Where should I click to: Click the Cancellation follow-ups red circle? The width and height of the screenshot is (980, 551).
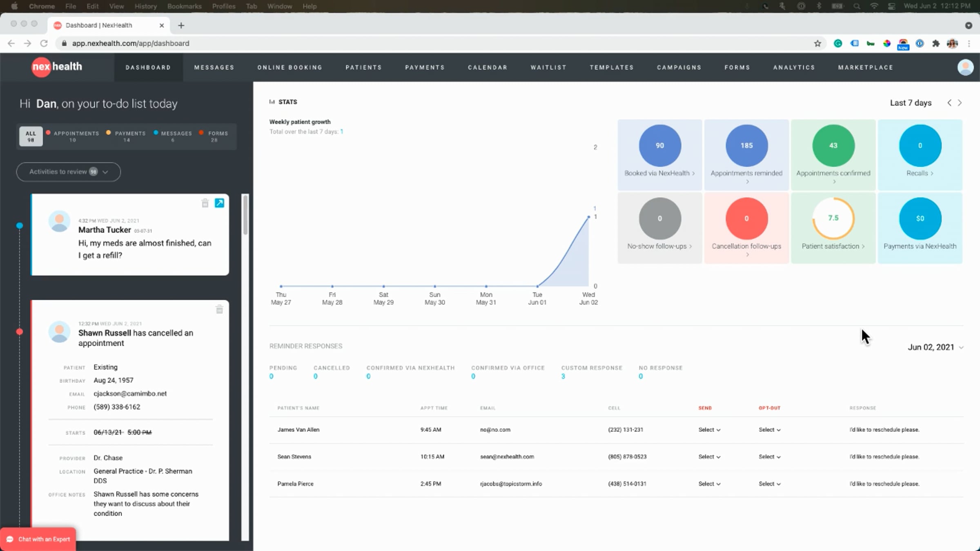(x=746, y=218)
